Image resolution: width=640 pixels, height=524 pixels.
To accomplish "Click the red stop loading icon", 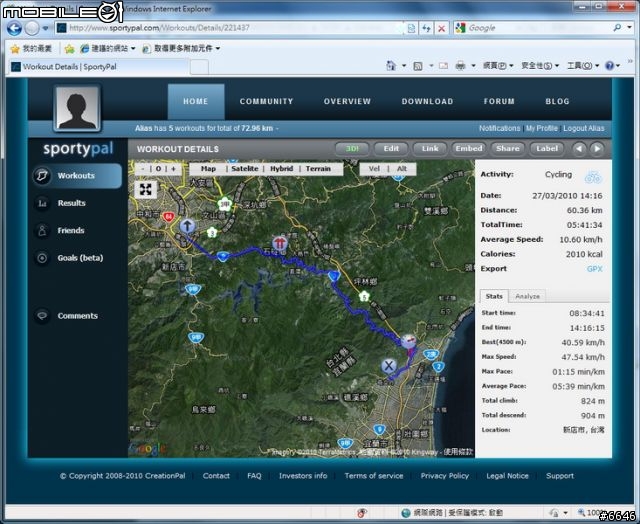I will click(x=441, y=28).
